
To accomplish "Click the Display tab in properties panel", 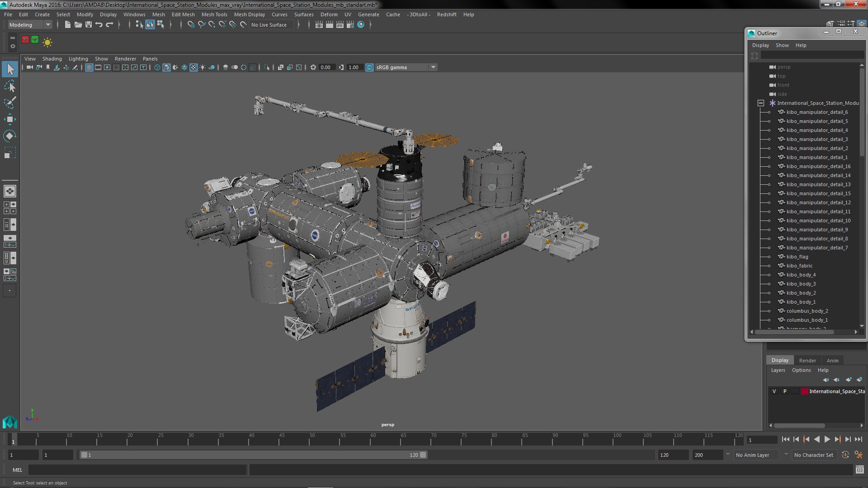I will (x=779, y=360).
